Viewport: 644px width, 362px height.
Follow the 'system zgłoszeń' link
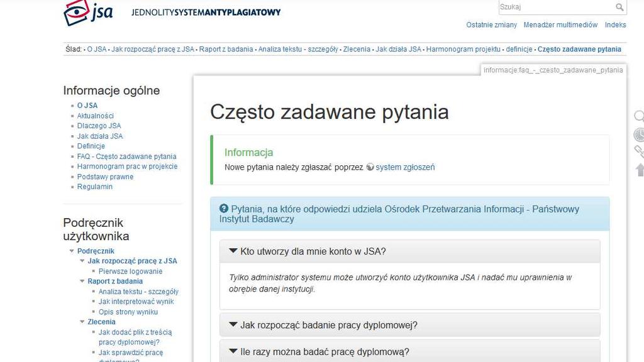[x=405, y=167]
